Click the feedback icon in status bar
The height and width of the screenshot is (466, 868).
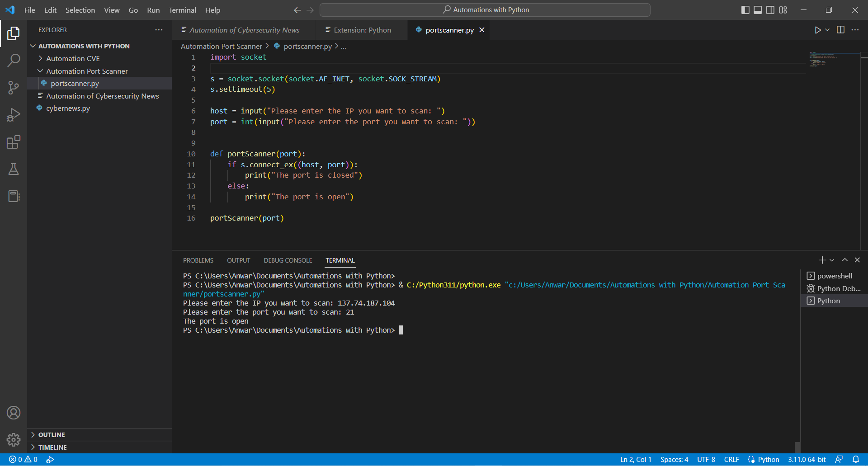click(x=839, y=459)
